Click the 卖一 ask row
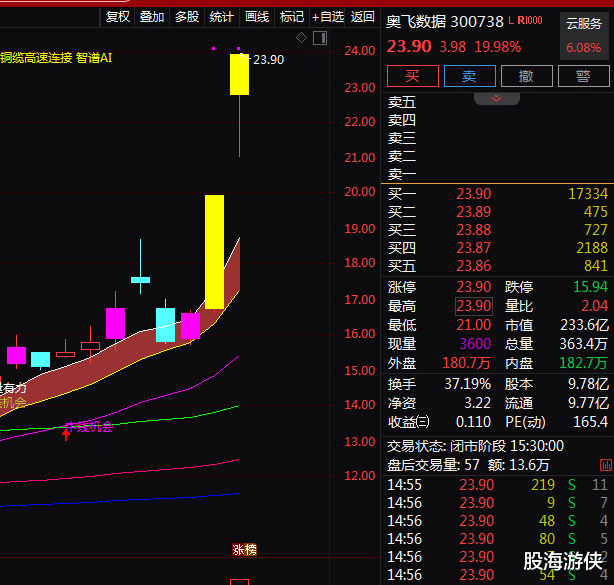Screen dimensions: 614x585 (x=497, y=174)
